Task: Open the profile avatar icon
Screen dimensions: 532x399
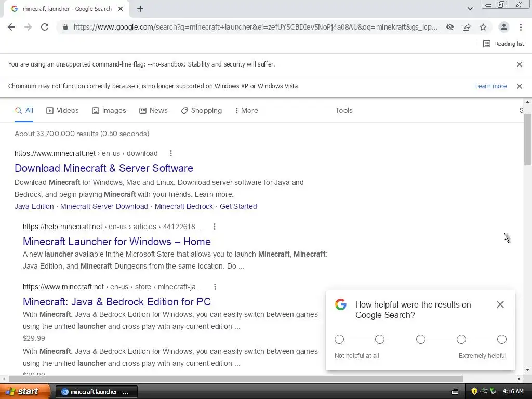Action: pos(504,27)
